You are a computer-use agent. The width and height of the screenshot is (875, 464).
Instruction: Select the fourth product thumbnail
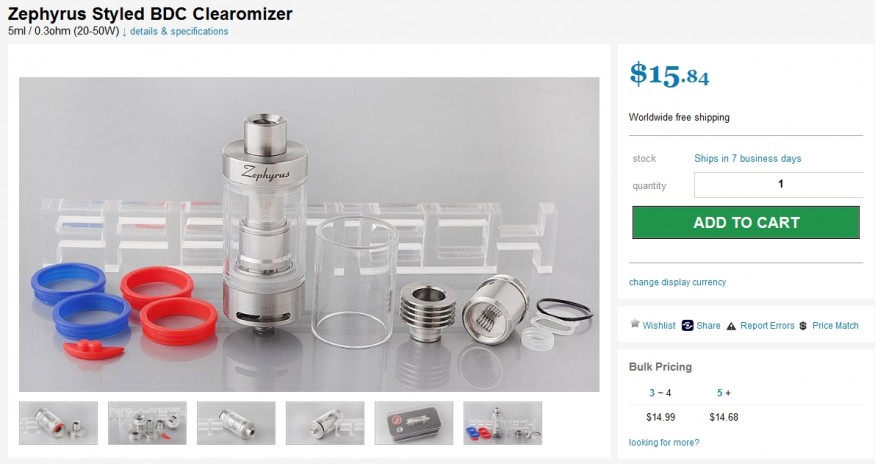325,423
